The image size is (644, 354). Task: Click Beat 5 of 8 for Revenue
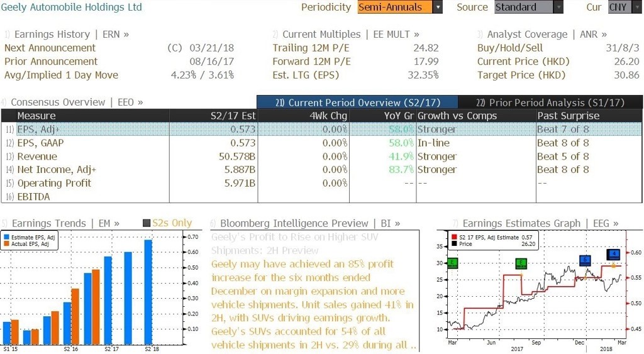pos(563,157)
